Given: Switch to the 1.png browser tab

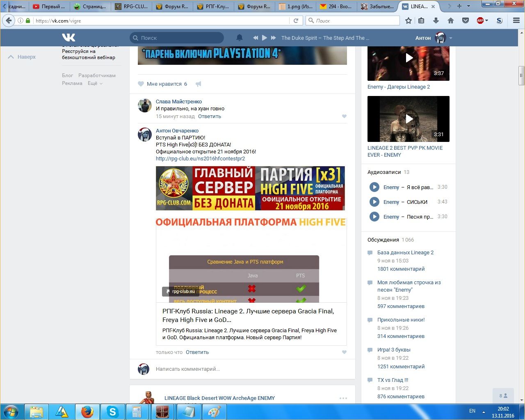Looking at the screenshot, I should click(x=295, y=7).
